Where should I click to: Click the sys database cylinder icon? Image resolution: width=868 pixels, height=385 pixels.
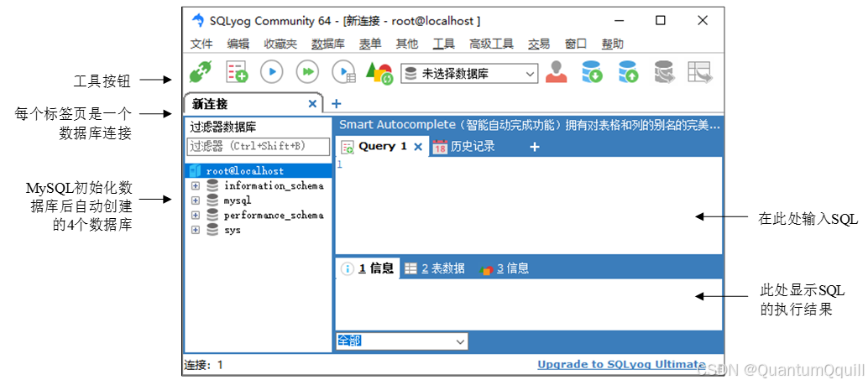click(x=212, y=229)
